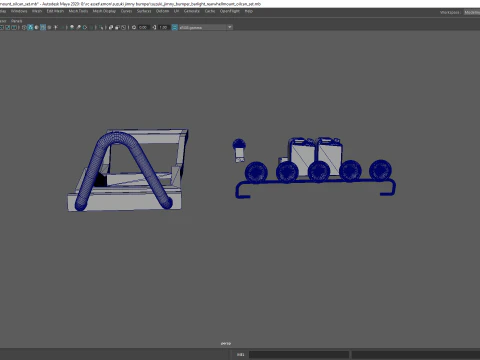Click the gamma value field 1.00
This screenshot has width=480, height=360.
click(163, 27)
